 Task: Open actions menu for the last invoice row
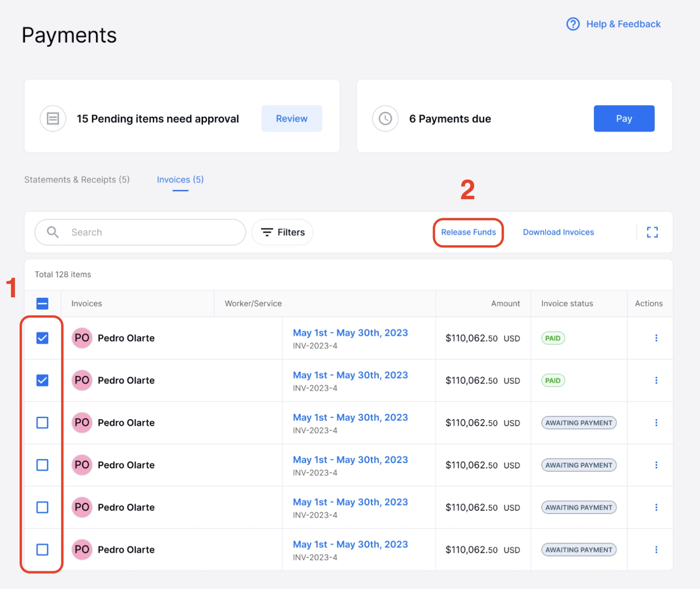click(x=656, y=549)
